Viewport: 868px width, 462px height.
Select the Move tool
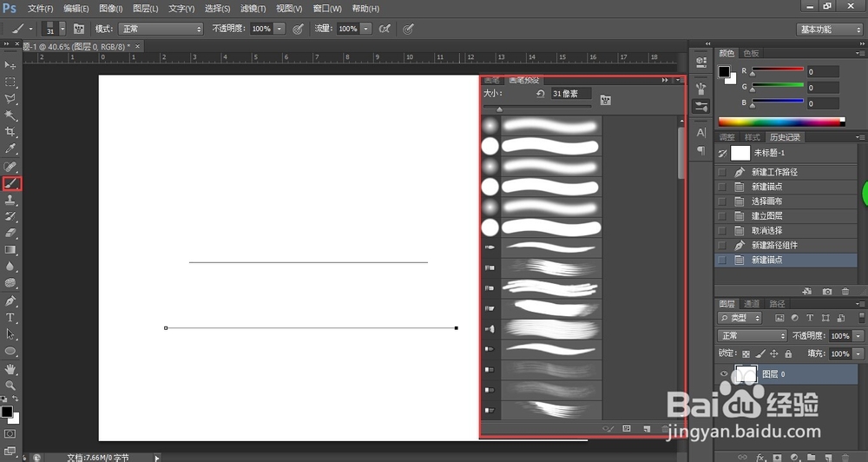(x=10, y=65)
